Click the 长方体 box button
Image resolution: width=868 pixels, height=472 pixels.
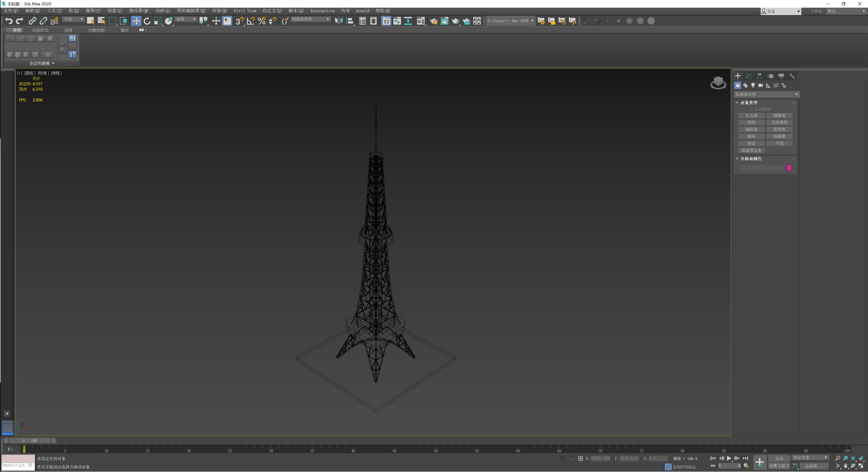751,116
